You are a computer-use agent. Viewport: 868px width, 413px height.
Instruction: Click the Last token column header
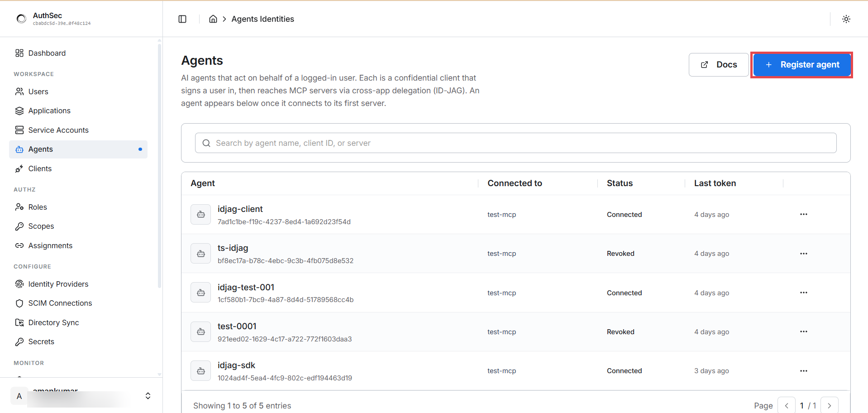pos(715,183)
